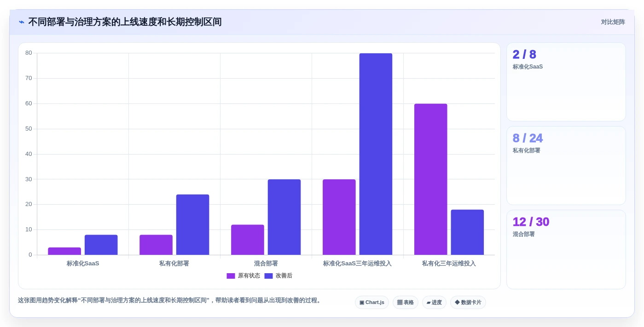Click the purple 标准化SaaS三年运维投入 bar at 30
This screenshot has height=327, width=644.
coord(339,217)
